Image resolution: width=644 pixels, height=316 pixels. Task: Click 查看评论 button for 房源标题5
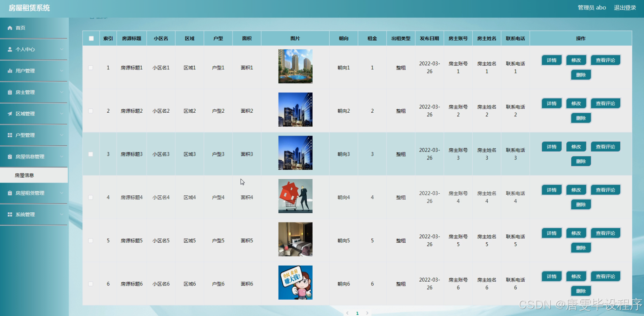[x=605, y=233]
